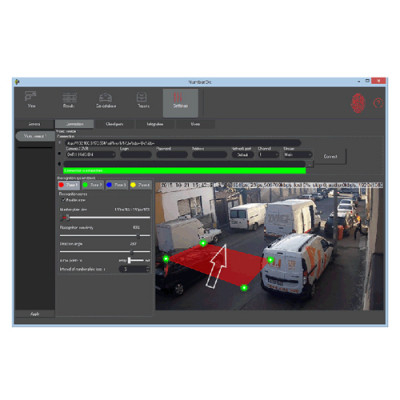
Task: Switch to the Checkpoints tab
Action: 115,124
